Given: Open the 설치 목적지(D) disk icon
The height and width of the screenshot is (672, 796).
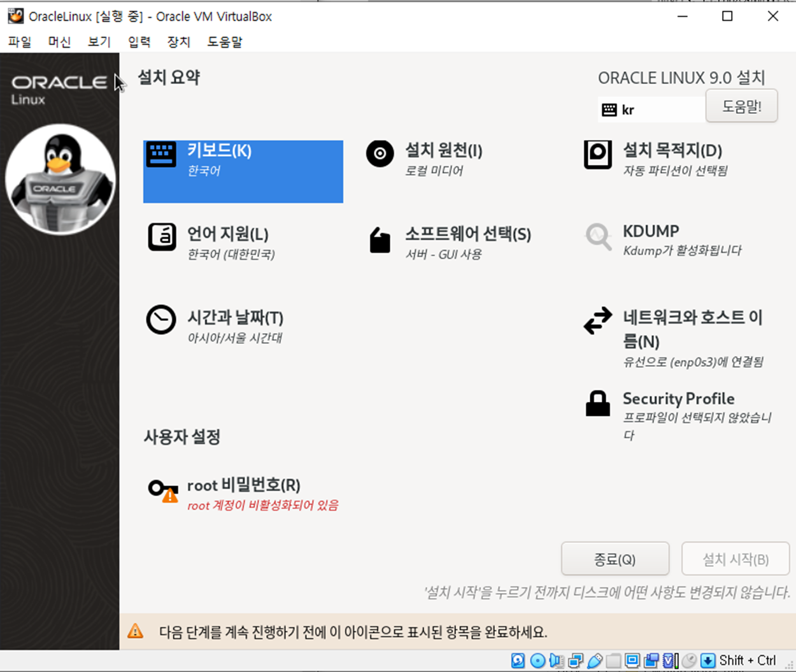Looking at the screenshot, I should (597, 154).
